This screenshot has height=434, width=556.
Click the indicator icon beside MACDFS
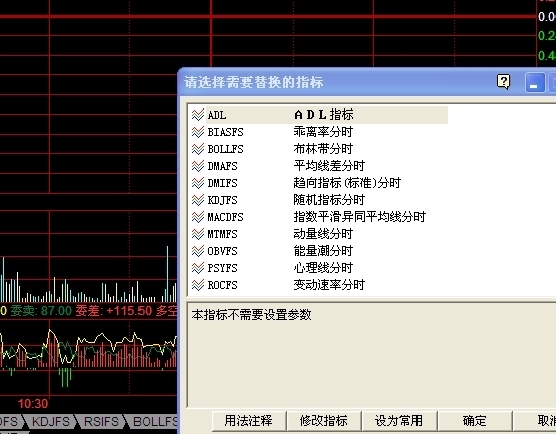pos(198,217)
